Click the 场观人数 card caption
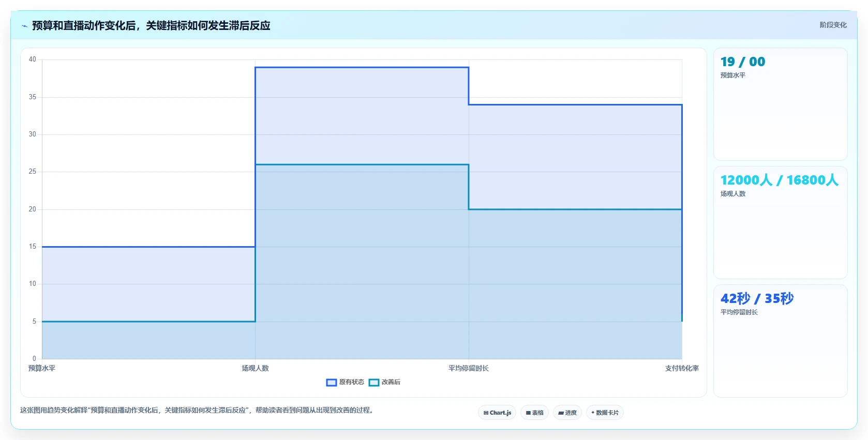The height and width of the screenshot is (440, 868). 733,194
